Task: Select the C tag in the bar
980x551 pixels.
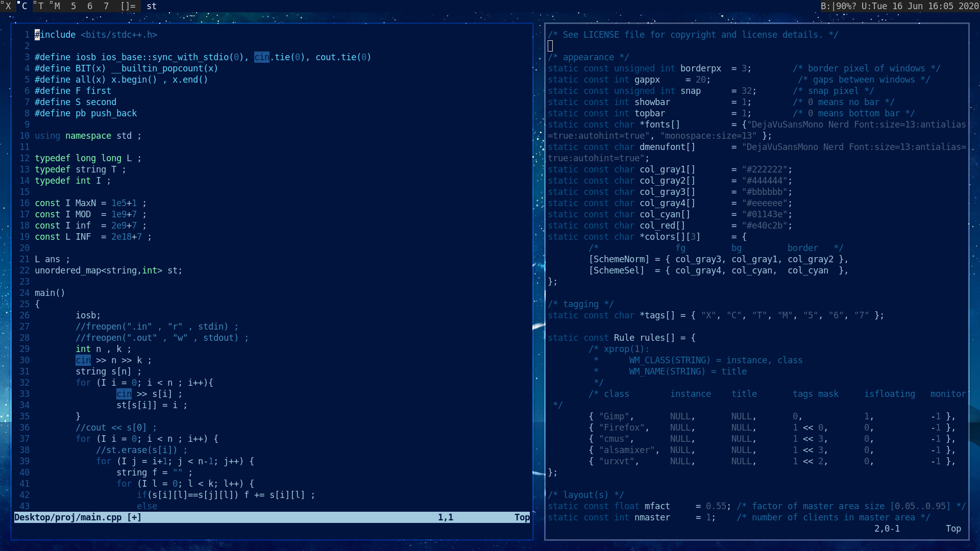Action: 23,6
